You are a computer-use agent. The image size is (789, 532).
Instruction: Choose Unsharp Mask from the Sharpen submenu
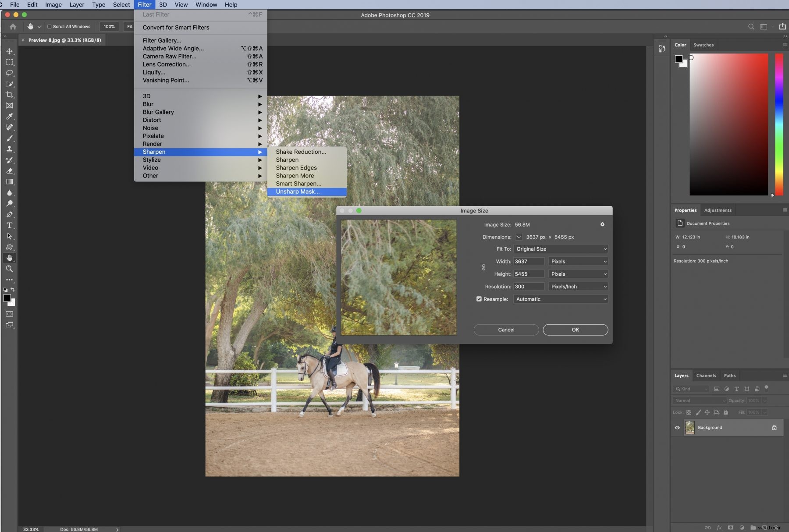tap(297, 192)
